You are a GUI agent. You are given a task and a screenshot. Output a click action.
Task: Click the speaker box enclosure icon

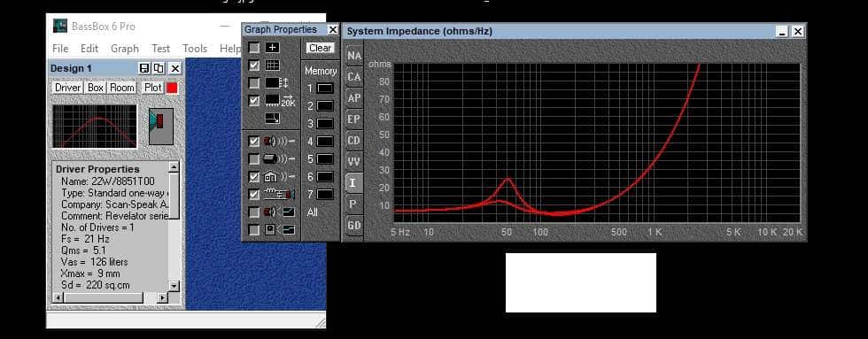tap(161, 126)
